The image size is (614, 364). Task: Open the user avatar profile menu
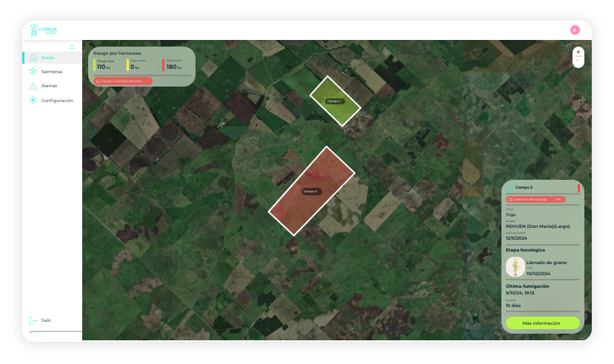click(575, 30)
